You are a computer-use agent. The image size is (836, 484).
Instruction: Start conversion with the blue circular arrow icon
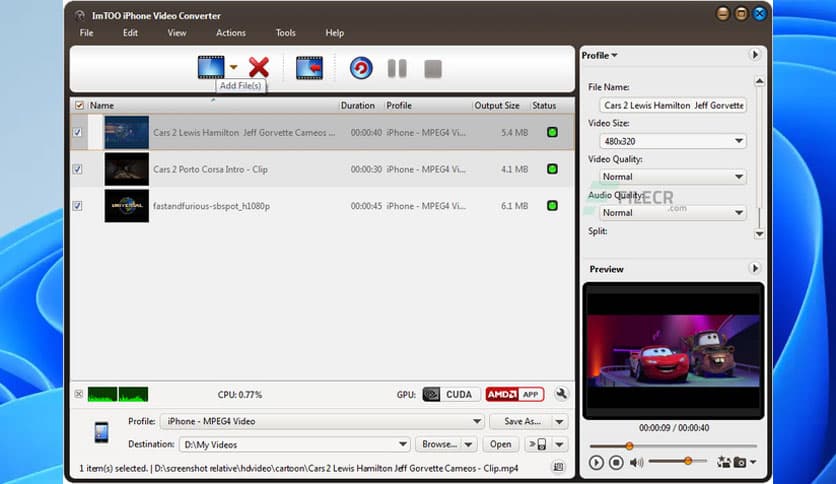click(x=361, y=68)
